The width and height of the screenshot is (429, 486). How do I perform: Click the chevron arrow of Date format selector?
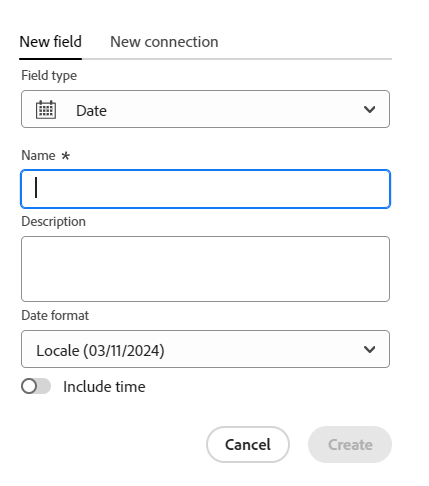coord(369,349)
